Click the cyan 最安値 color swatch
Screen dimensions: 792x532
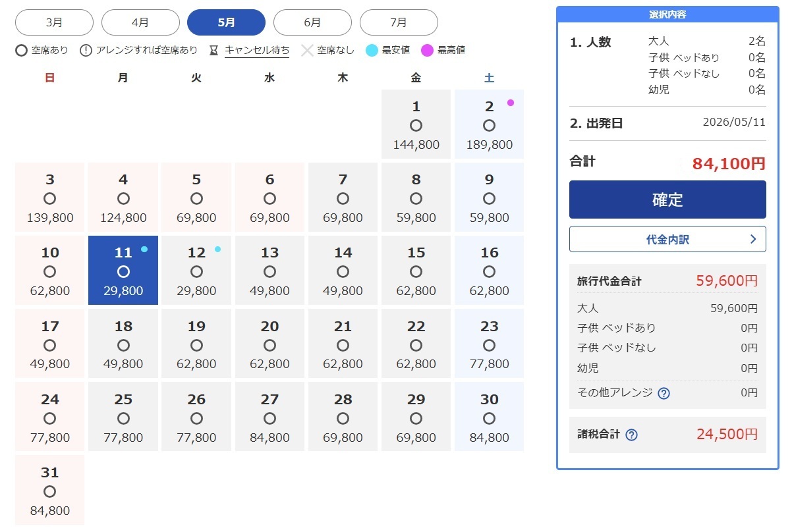point(372,51)
